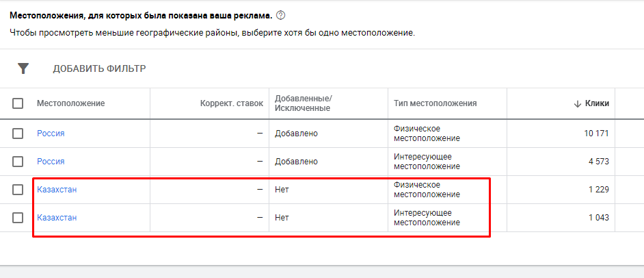
Task: Click the sort arrow beside Клики
Action: [577, 103]
